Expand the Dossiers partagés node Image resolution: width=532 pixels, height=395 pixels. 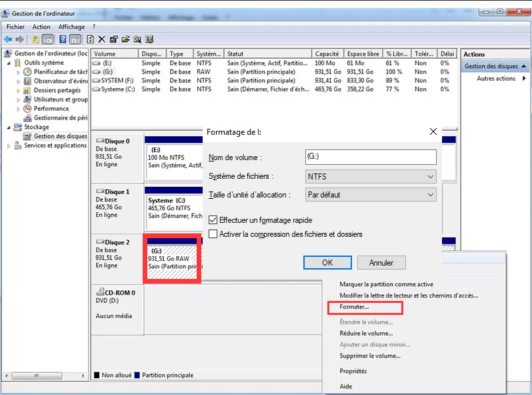click(18, 91)
